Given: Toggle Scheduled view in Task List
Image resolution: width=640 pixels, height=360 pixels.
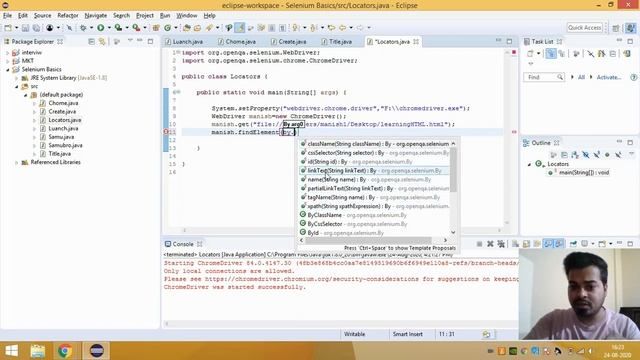Looking at the screenshot, I should click(562, 53).
